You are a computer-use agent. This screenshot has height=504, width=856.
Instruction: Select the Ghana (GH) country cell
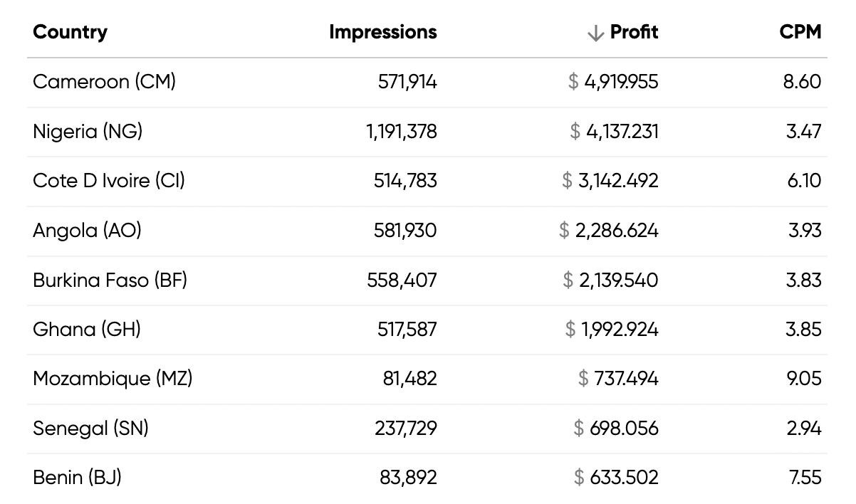[87, 330]
